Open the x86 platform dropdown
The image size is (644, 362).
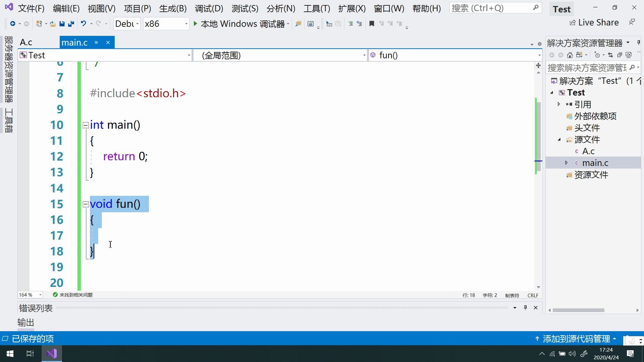pyautogui.click(x=186, y=24)
